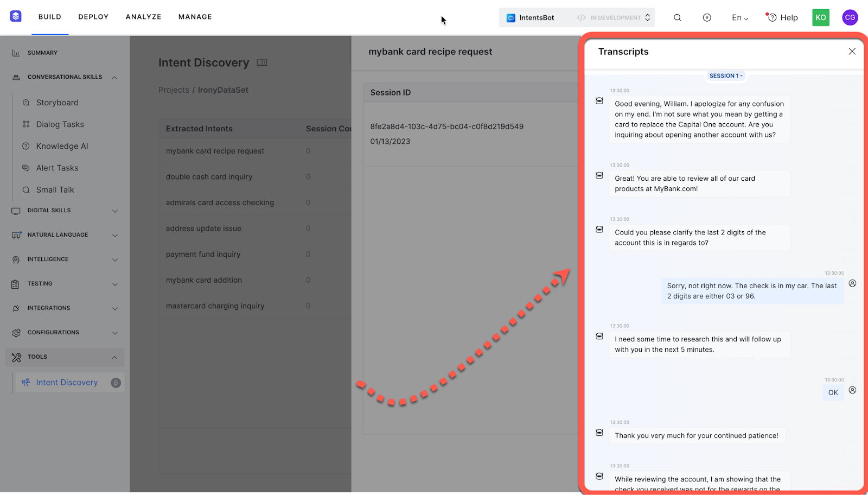Expand the Natural Language section chevron

[114, 235]
